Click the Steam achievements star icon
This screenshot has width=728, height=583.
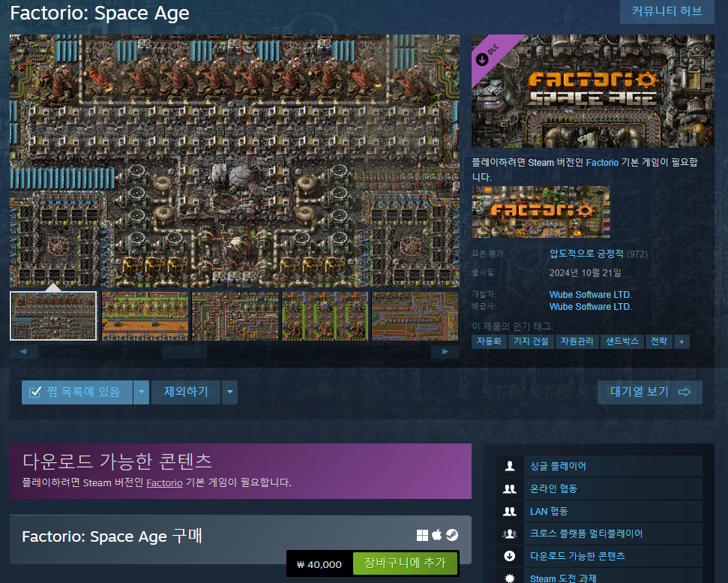509,578
